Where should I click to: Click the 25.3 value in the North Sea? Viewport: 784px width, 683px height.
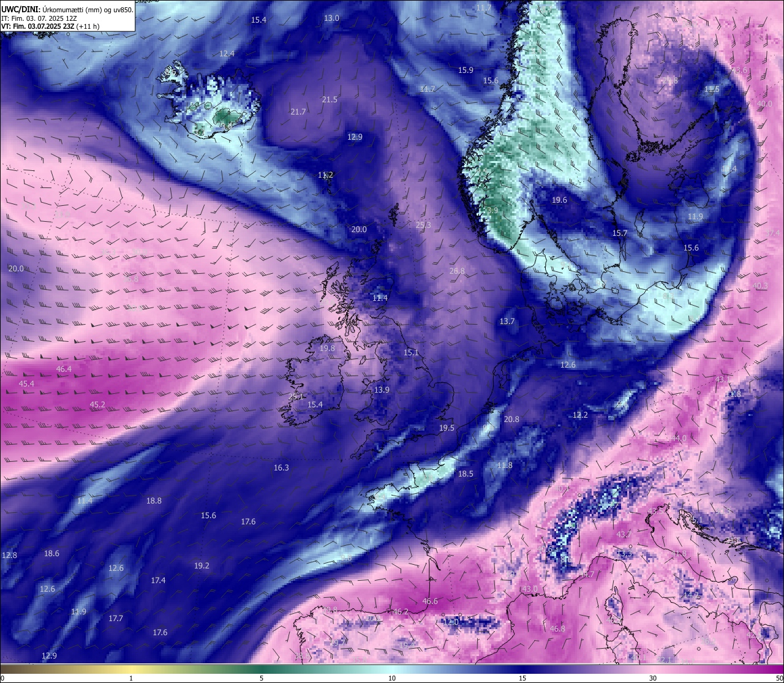coord(423,225)
